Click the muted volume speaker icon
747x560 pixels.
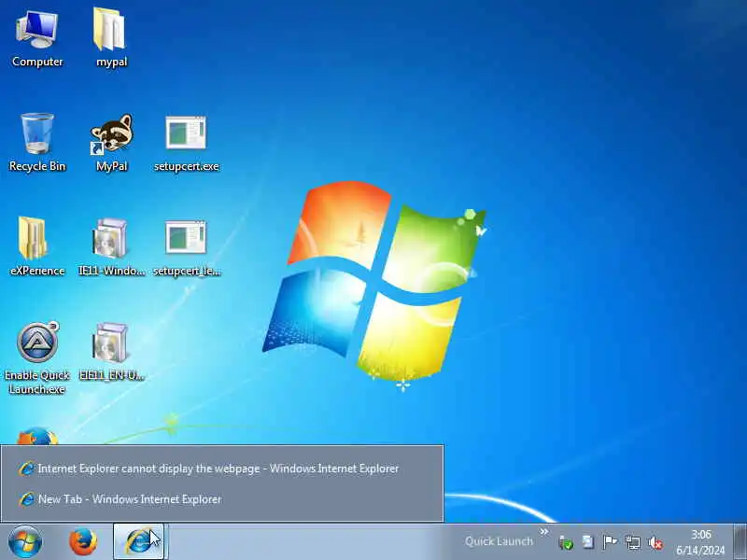pos(655,542)
